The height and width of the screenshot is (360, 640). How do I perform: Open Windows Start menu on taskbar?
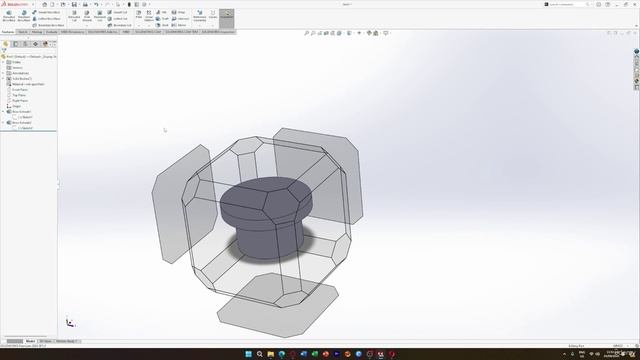point(248,354)
